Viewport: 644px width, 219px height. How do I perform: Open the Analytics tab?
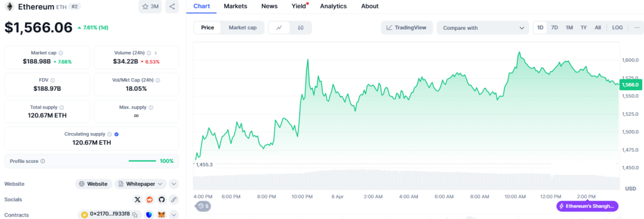[x=333, y=6]
